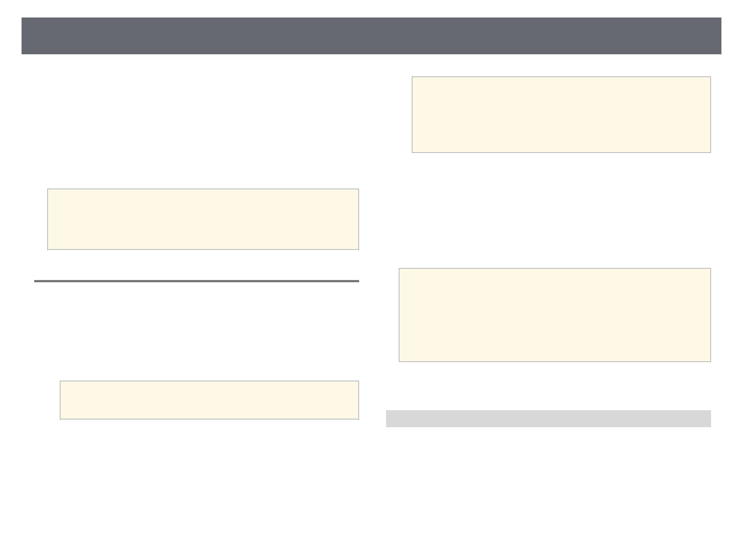Select the shortest cream note box
This screenshot has height=534, width=756.
point(209,400)
